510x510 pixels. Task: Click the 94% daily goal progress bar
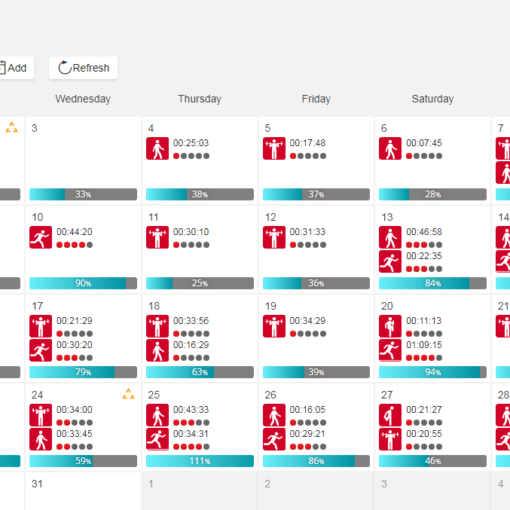433,372
